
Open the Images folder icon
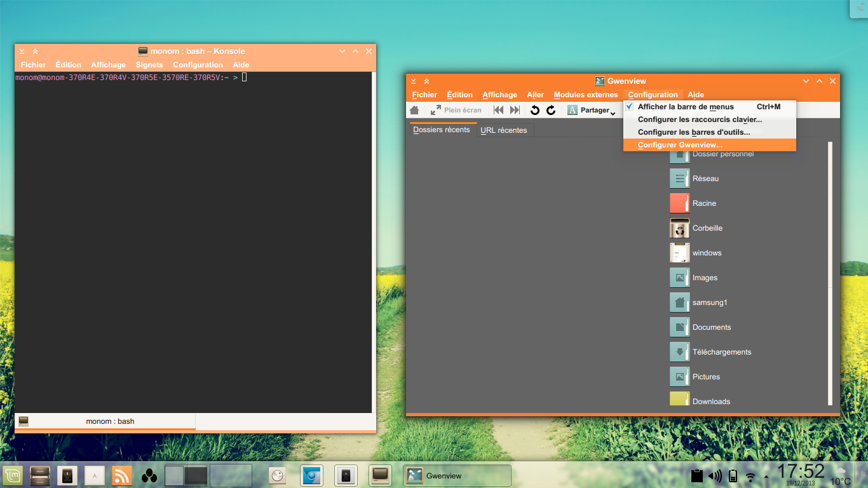point(679,278)
